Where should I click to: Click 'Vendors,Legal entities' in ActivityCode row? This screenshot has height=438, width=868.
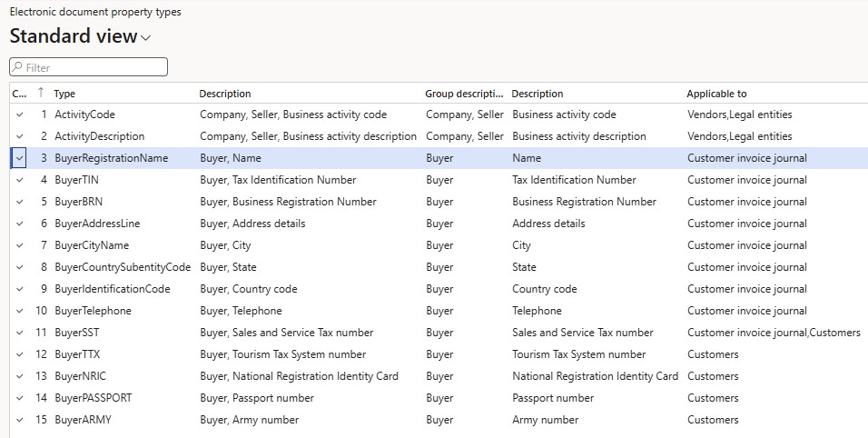[740, 114]
